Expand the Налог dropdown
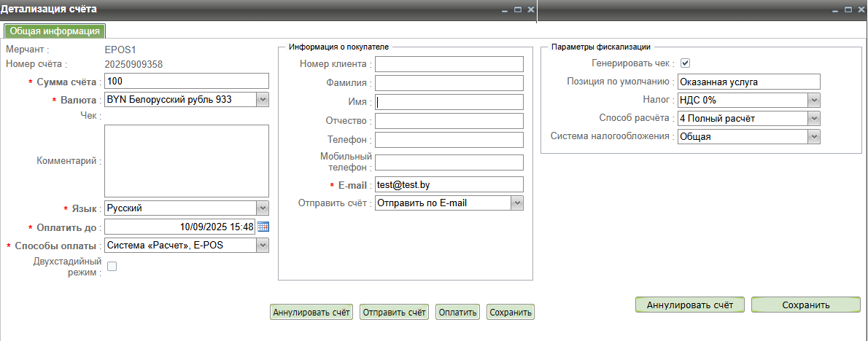This screenshot has width=868, height=341. (x=814, y=100)
